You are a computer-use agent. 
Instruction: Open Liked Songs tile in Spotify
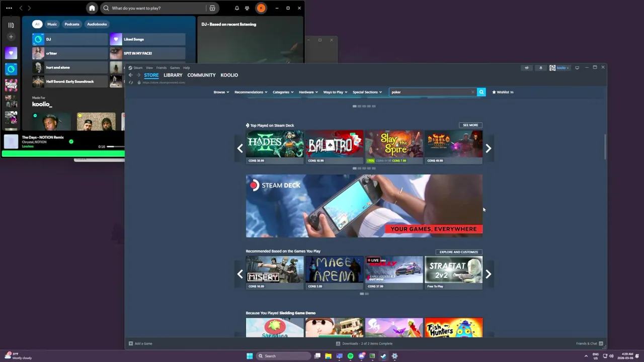click(147, 39)
